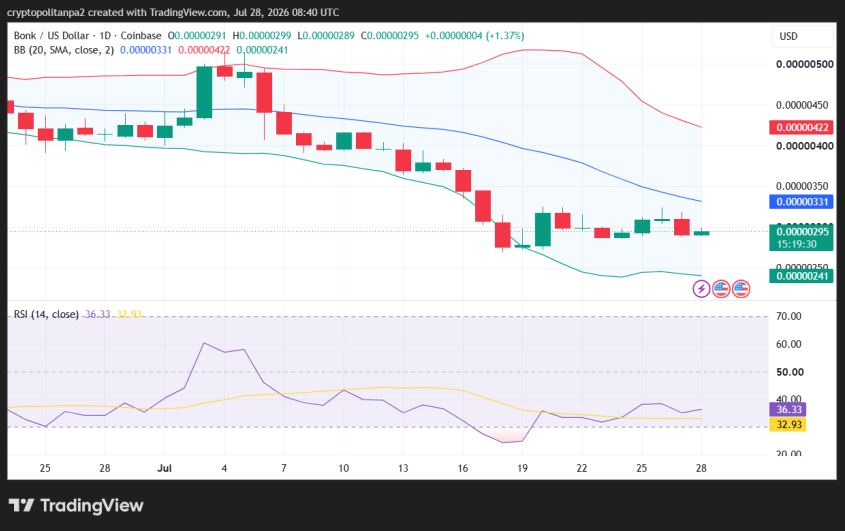Select the RSI (14, close) indicator legend
845x531 pixels.
click(46, 314)
